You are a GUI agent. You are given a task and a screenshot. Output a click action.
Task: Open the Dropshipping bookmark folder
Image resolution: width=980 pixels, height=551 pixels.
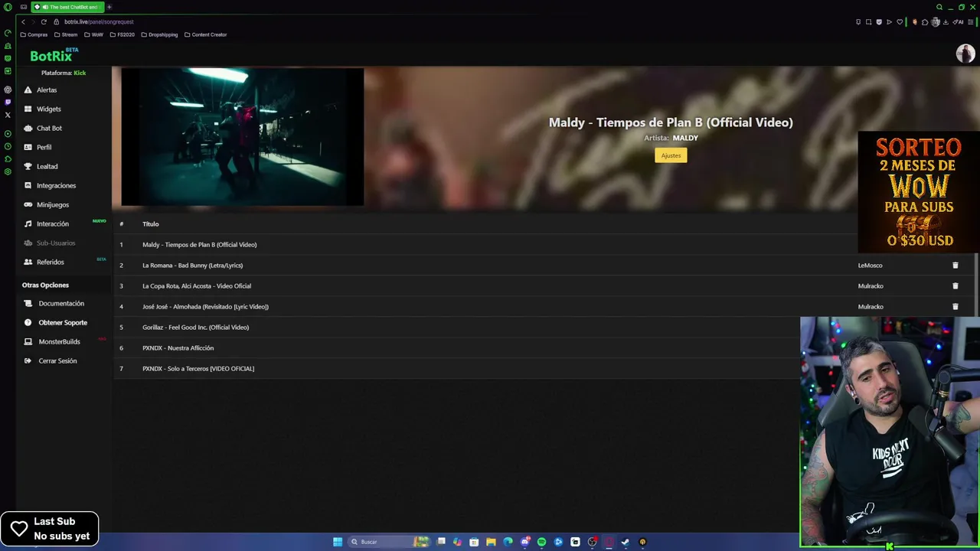click(158, 34)
